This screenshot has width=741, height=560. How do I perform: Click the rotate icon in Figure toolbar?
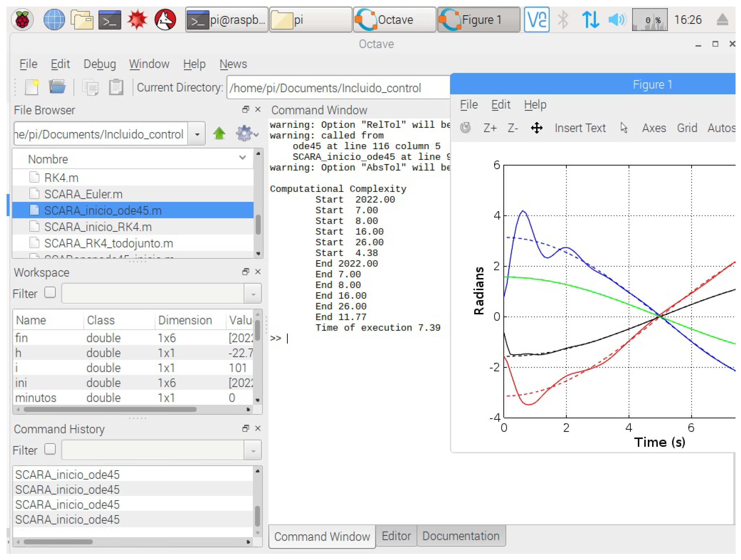[x=465, y=128]
